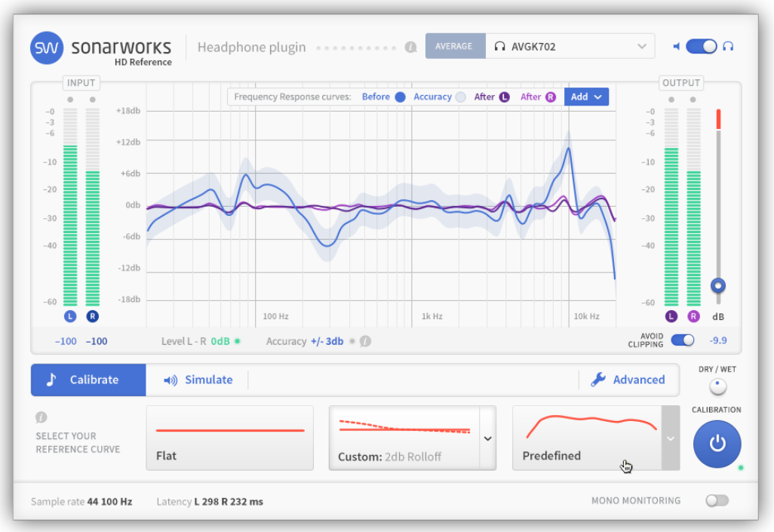
Task: Click the Headphone plugin title text
Action: pos(252,47)
